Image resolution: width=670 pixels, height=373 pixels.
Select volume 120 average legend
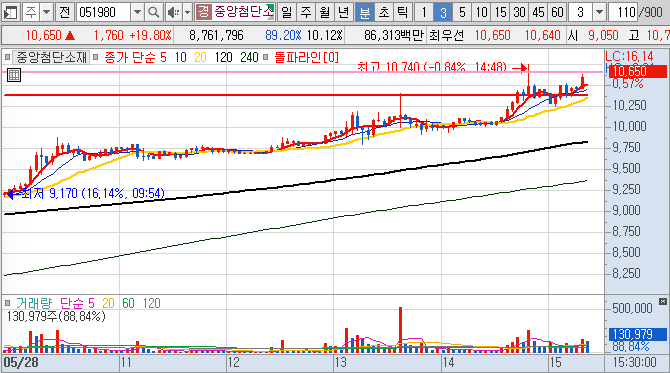point(151,303)
